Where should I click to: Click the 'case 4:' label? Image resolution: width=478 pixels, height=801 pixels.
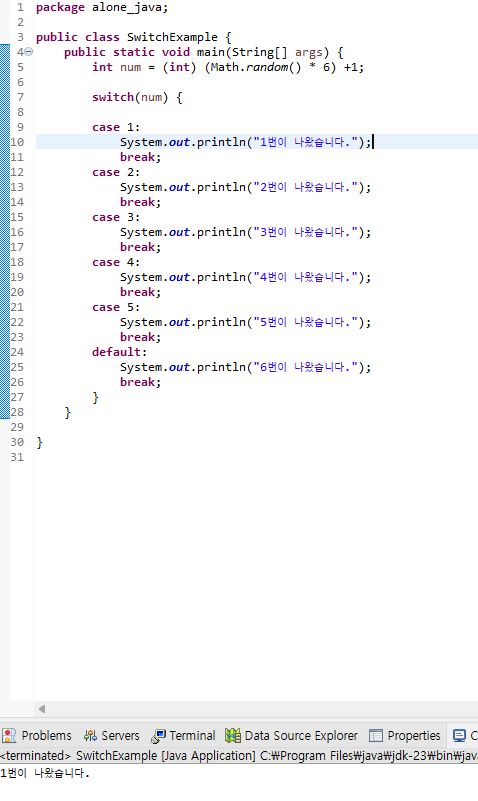click(116, 262)
